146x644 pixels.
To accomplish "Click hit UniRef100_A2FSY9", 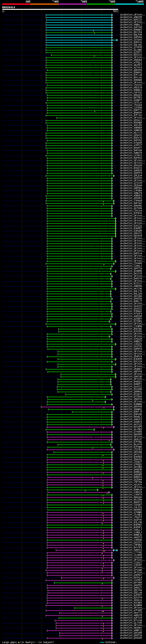I will click(x=131, y=618).
